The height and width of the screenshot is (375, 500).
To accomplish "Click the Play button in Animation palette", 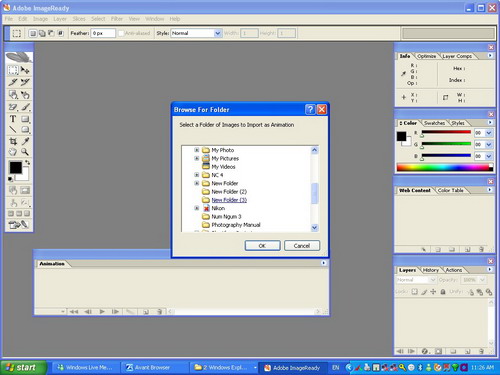I will 102,312.
